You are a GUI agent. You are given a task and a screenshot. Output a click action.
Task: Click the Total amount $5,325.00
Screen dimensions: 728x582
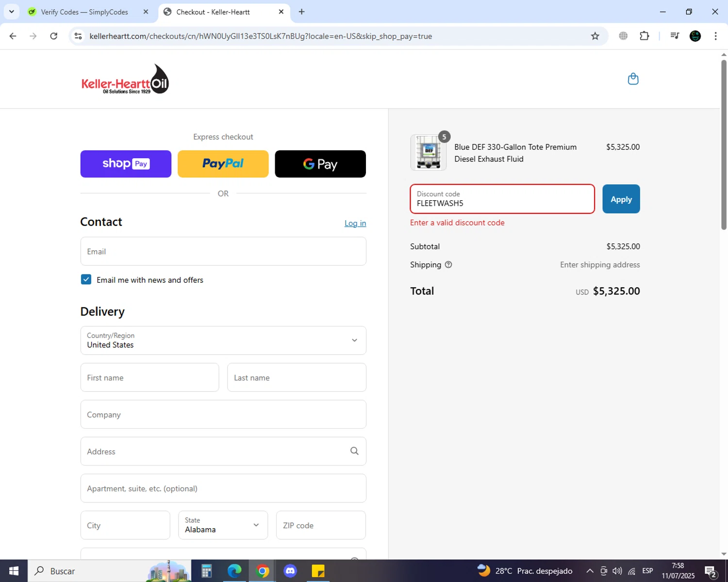[x=616, y=291]
